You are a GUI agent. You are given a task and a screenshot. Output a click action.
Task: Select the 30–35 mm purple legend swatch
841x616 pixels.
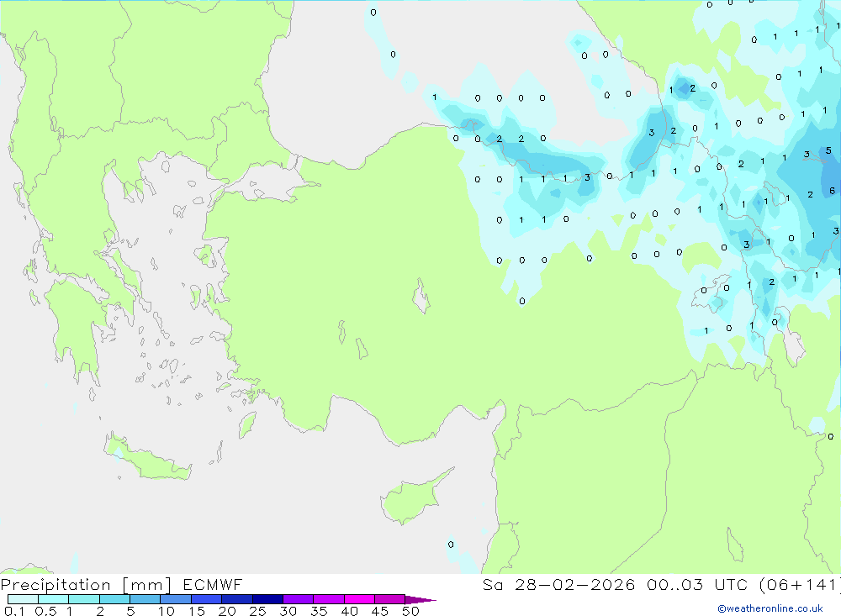(298, 599)
